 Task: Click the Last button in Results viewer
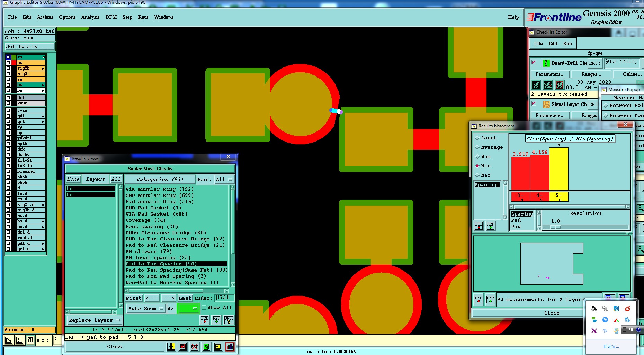click(x=185, y=298)
